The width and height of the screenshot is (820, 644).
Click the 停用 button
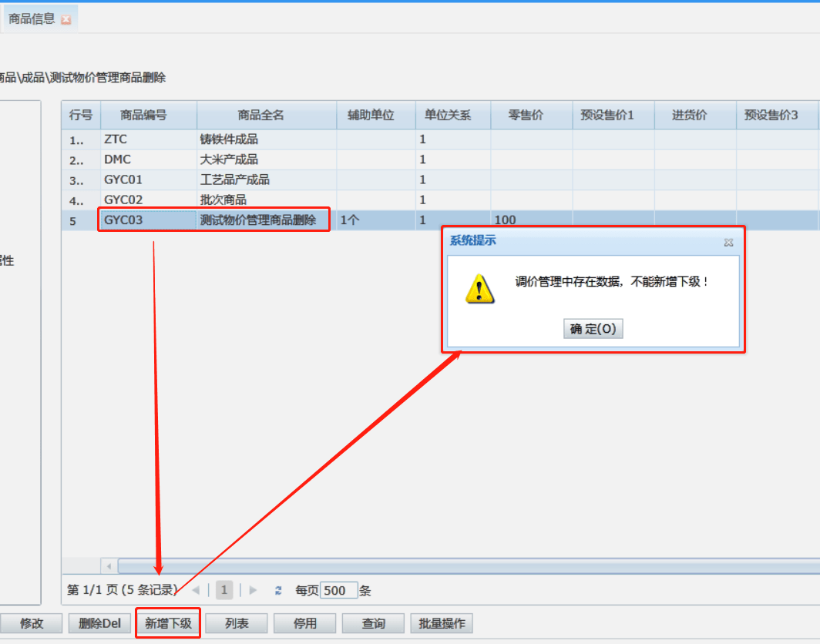[305, 623]
